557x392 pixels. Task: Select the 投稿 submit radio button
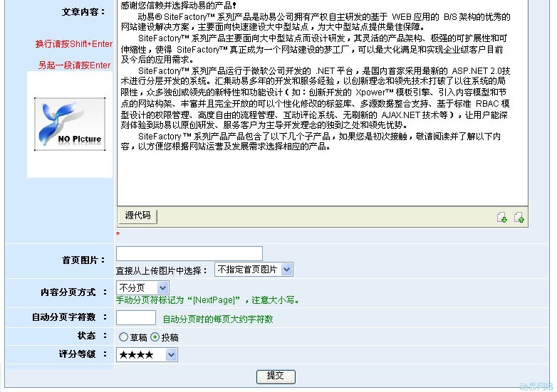[155, 337]
